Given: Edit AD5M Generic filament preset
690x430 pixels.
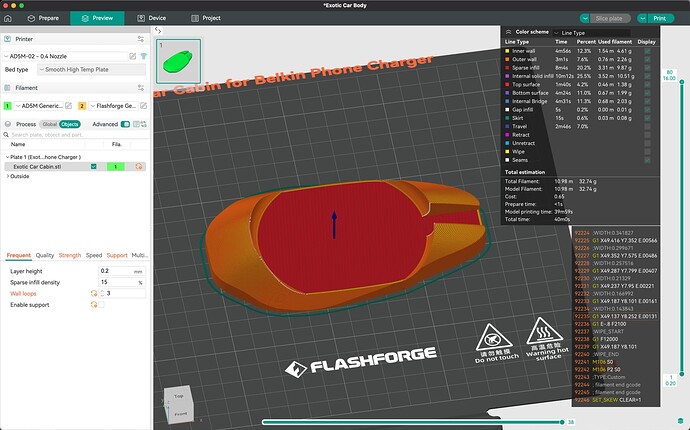Looking at the screenshot, I should click(x=69, y=106).
